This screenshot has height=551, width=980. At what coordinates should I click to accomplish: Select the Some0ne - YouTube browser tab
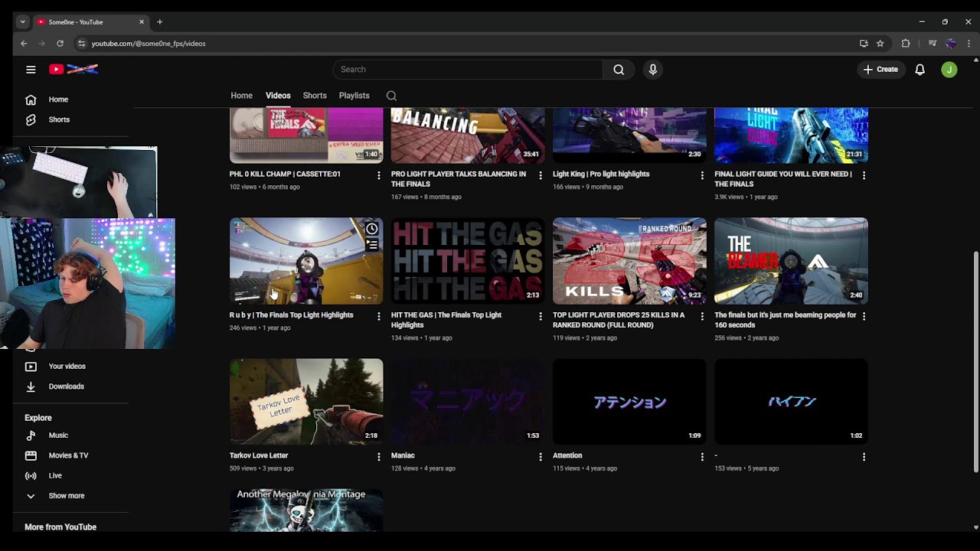pos(90,22)
